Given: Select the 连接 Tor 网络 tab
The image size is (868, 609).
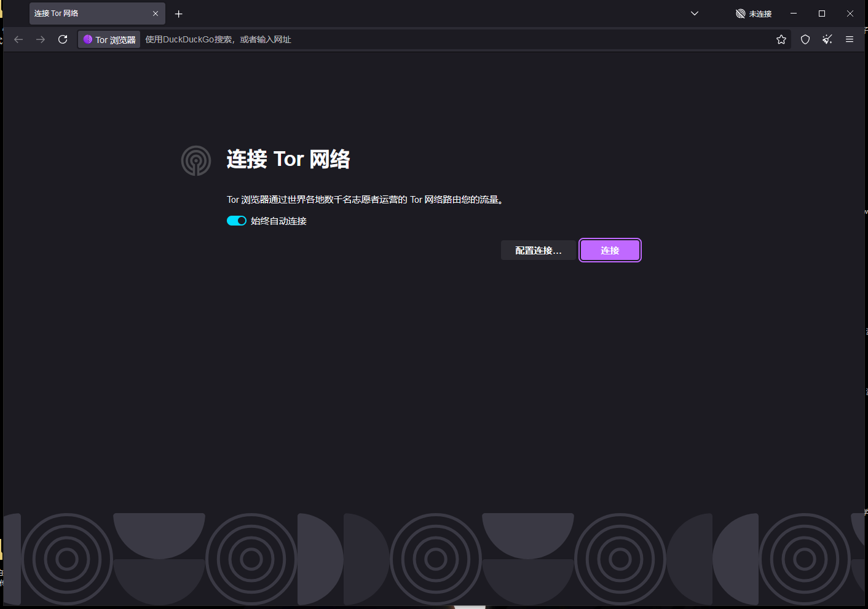Looking at the screenshot, I should 97,14.
